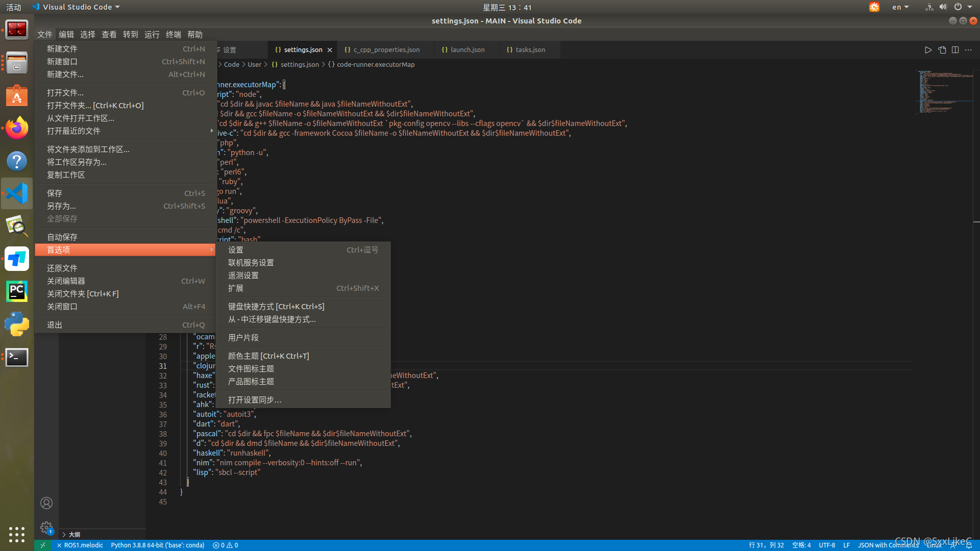Split the editor to the right

(955, 50)
